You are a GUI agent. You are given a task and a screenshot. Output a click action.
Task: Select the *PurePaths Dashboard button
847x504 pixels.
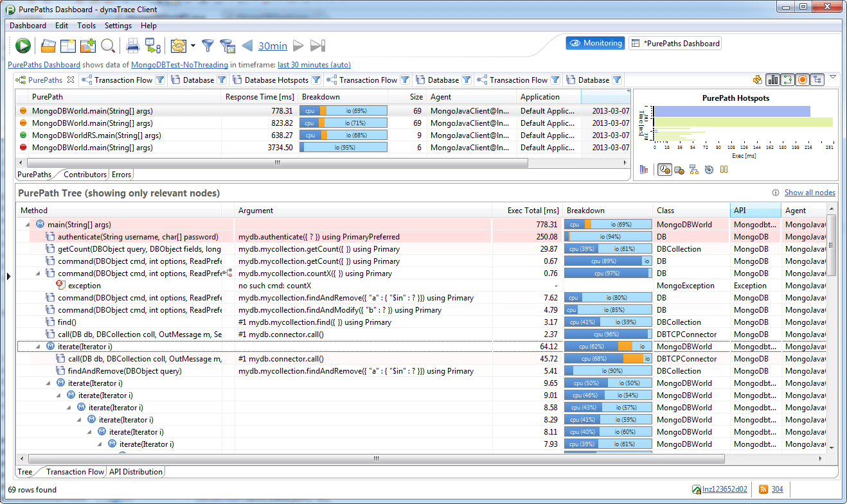tap(675, 44)
